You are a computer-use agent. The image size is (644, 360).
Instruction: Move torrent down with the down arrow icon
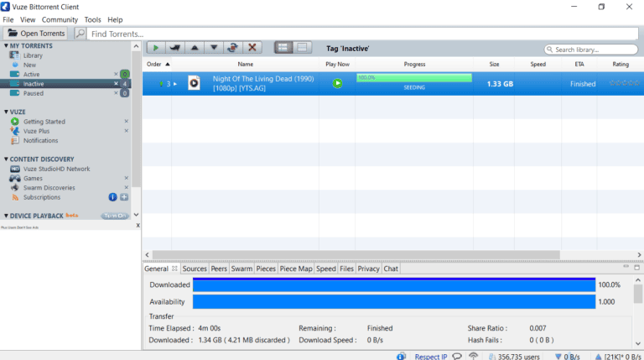tap(214, 48)
